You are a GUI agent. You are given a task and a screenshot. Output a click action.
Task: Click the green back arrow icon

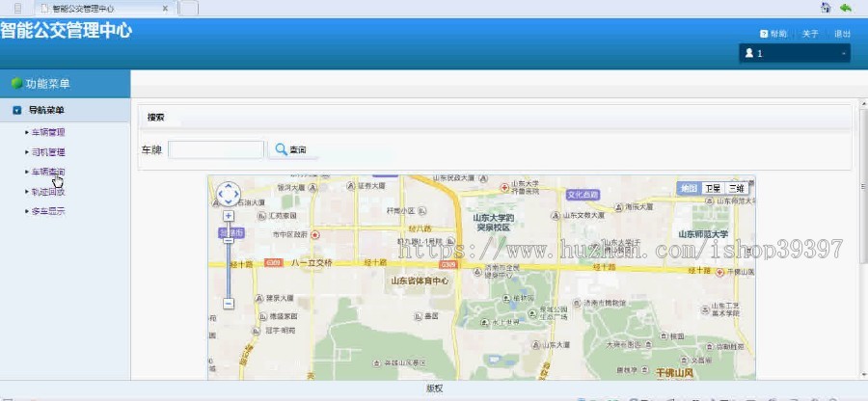pyautogui.click(x=845, y=8)
